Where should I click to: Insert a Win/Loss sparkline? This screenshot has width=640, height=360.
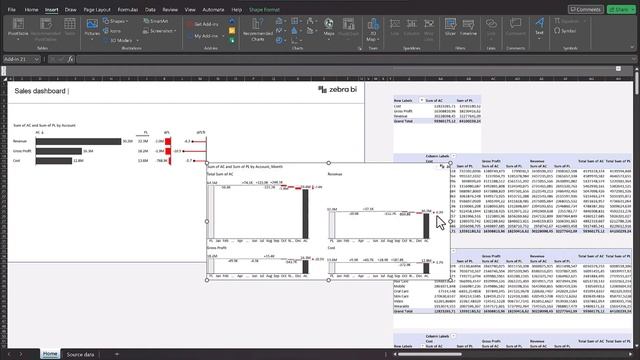click(x=429, y=29)
